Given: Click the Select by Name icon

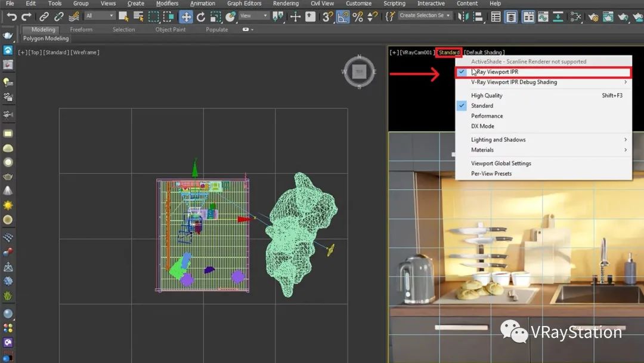Looking at the screenshot, I should click(138, 16).
